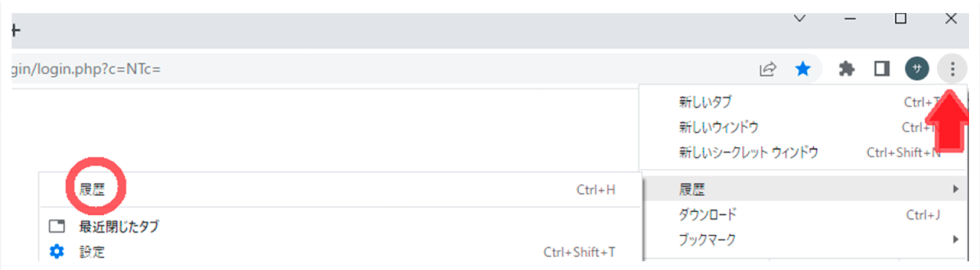Expand the 履歴 submenu arrow
Screen dimensions: 980x270
[x=955, y=189]
